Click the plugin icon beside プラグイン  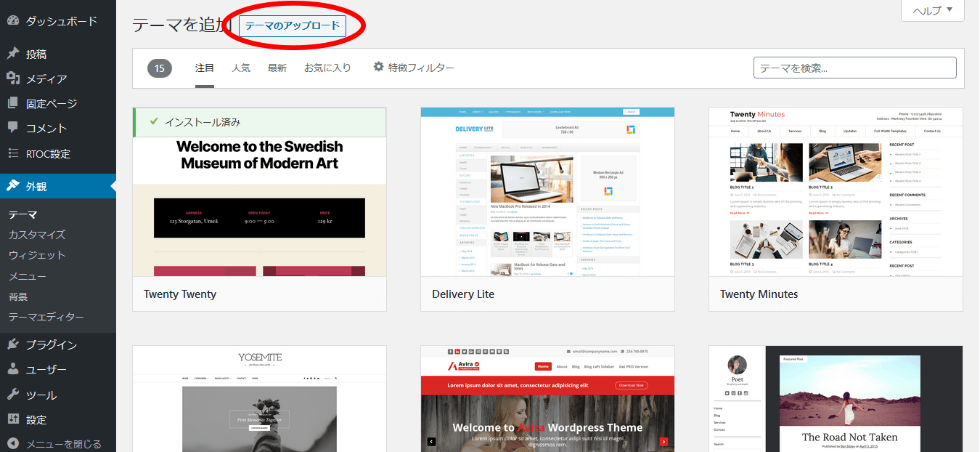click(13, 344)
